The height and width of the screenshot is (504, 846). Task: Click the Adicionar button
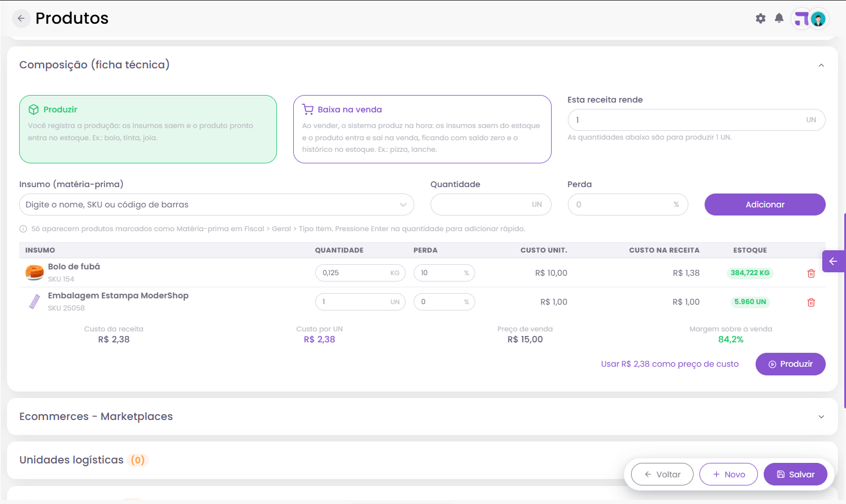tap(765, 204)
